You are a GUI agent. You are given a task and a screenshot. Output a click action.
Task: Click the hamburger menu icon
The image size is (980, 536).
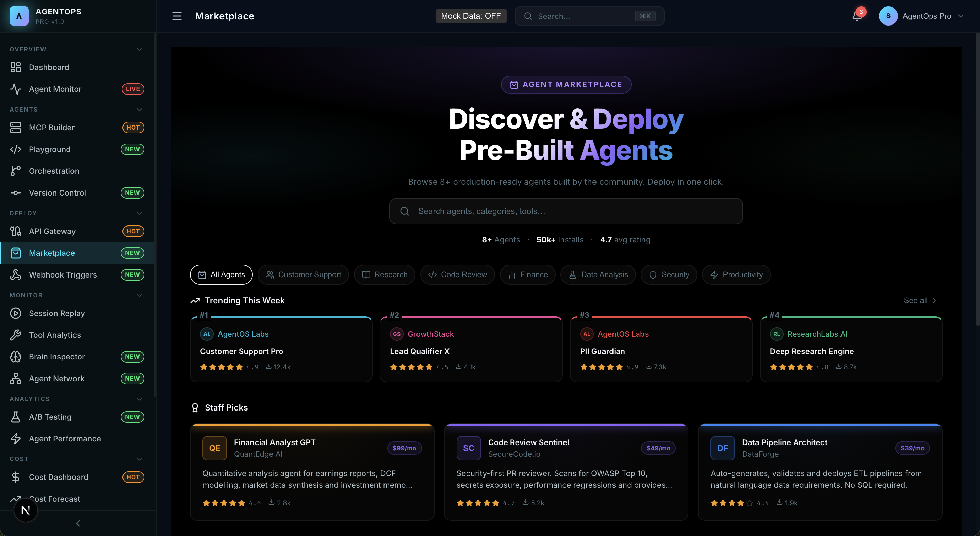click(177, 16)
